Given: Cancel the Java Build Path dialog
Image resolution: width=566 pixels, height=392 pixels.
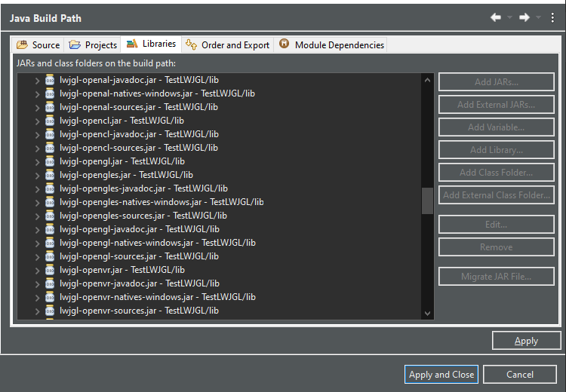Looking at the screenshot, I should (520, 375).
